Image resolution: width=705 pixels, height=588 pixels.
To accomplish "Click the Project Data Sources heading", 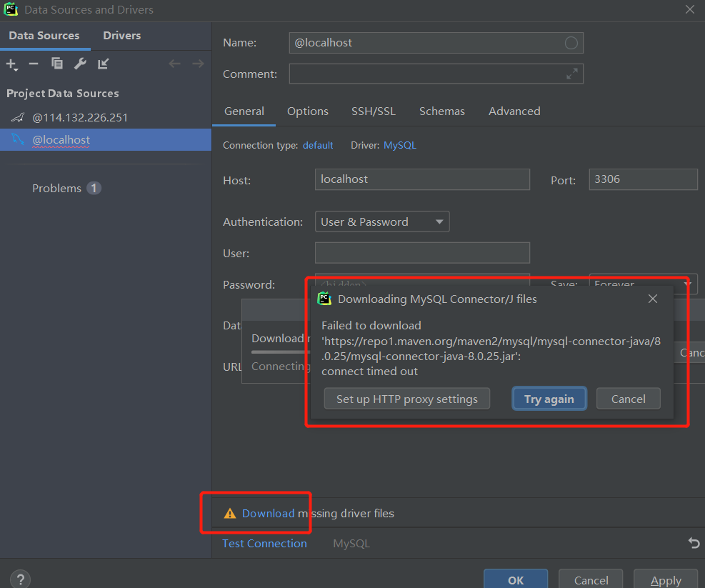I will coord(62,94).
